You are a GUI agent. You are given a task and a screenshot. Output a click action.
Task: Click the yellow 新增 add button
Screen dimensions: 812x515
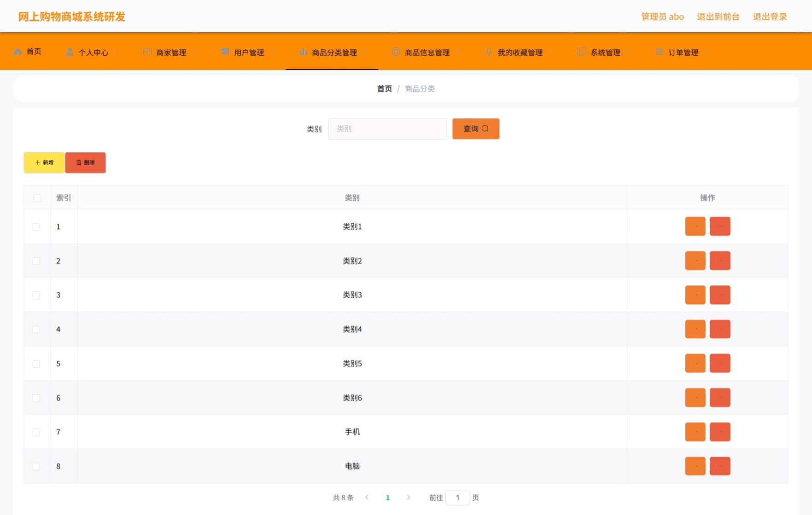(x=44, y=162)
